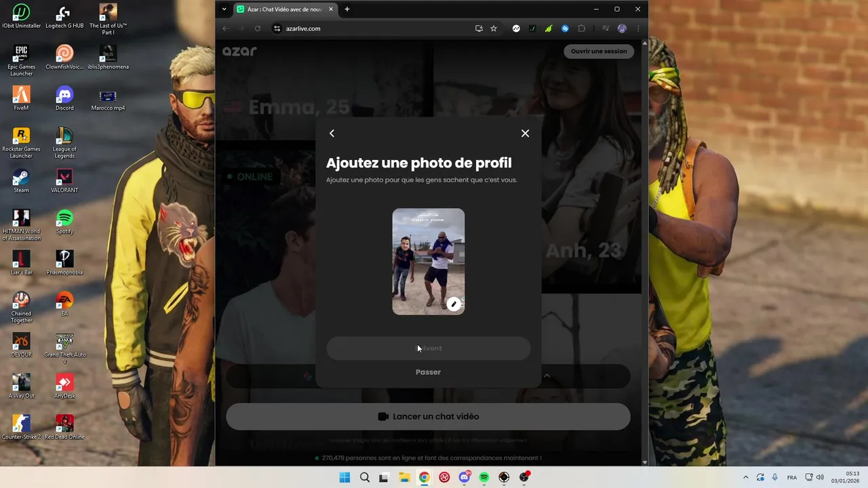Bookmark this page with star icon

click(x=494, y=28)
